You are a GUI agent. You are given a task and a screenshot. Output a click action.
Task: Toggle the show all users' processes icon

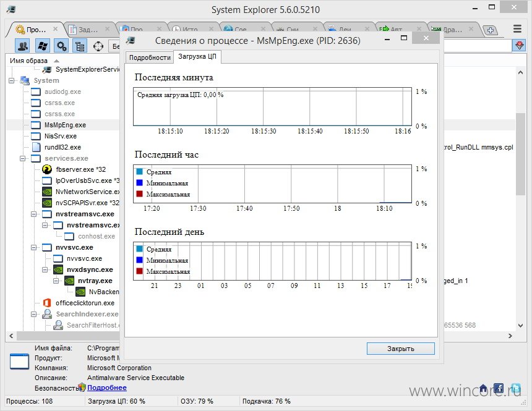click(x=23, y=46)
